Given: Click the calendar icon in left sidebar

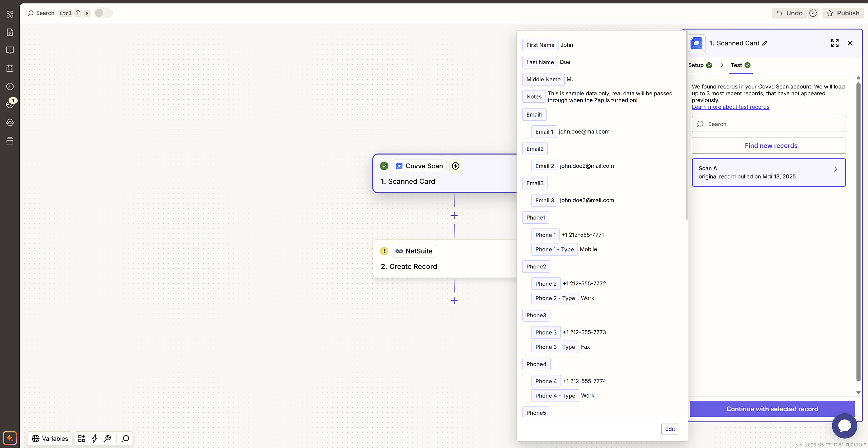Looking at the screenshot, I should point(10,68).
